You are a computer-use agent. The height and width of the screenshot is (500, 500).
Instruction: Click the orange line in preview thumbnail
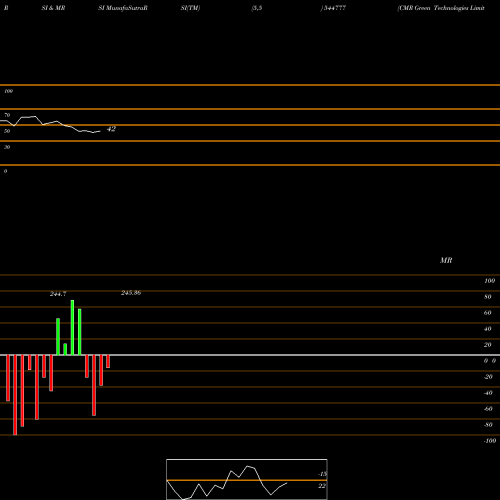[247, 480]
